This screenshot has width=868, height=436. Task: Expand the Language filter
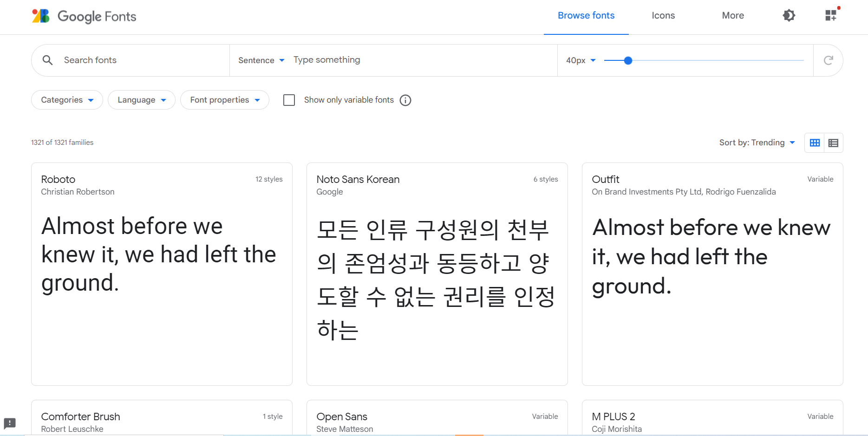pyautogui.click(x=141, y=100)
